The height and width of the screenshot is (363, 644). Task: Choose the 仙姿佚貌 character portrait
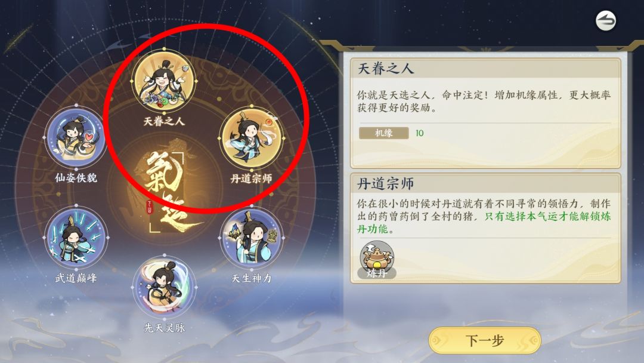(x=76, y=138)
